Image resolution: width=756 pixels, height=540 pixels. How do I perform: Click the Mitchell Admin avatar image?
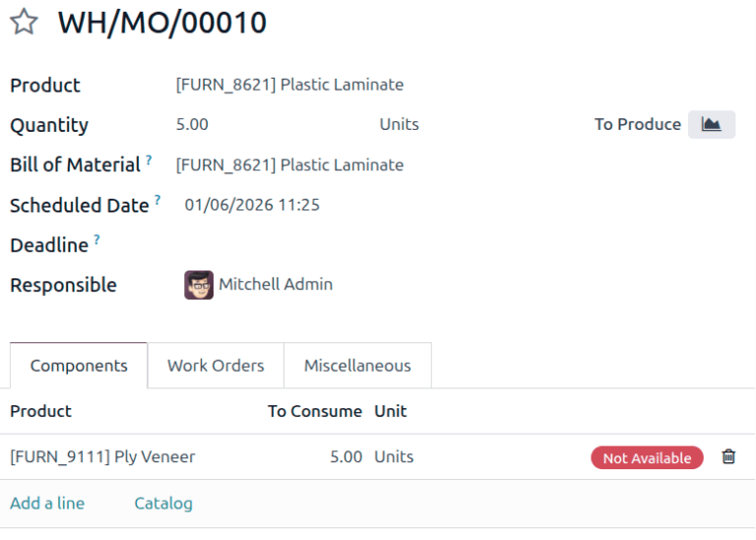click(x=199, y=285)
